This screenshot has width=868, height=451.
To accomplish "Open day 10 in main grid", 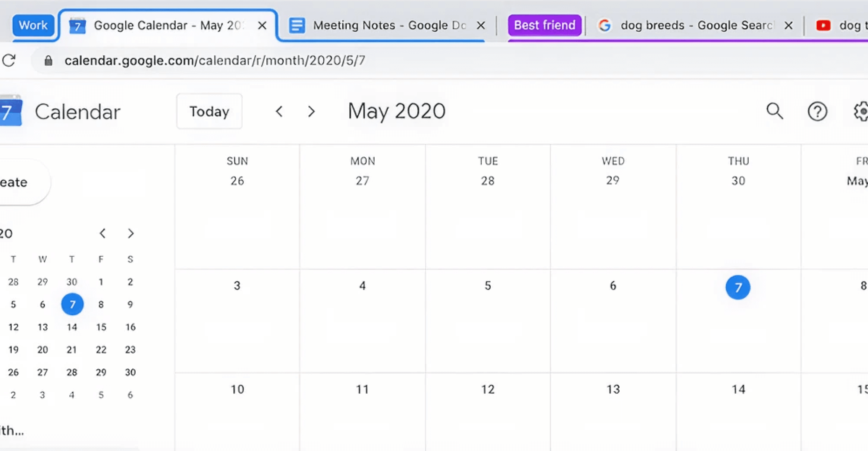I will point(237,389).
